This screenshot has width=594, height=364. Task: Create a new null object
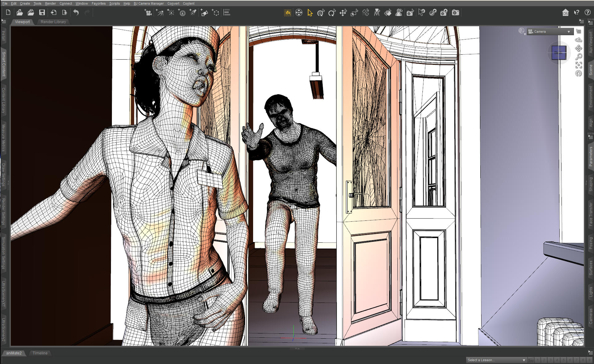pos(215,13)
